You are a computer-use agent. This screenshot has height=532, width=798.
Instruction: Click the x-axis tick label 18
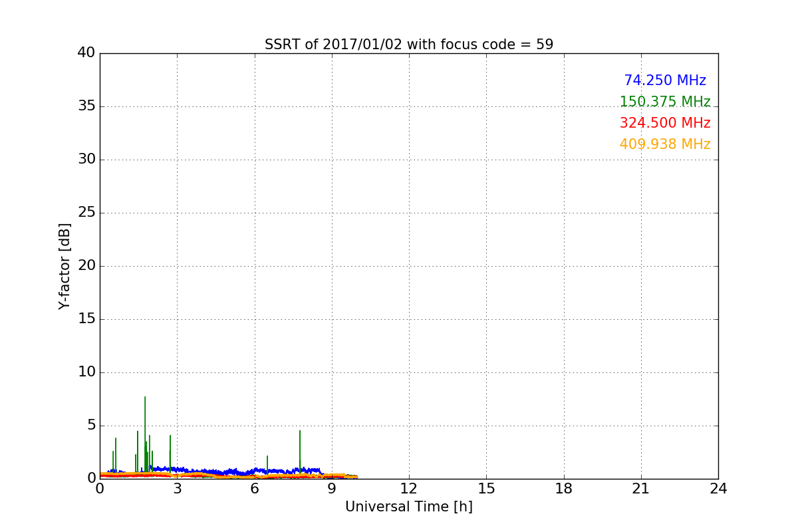click(x=564, y=489)
